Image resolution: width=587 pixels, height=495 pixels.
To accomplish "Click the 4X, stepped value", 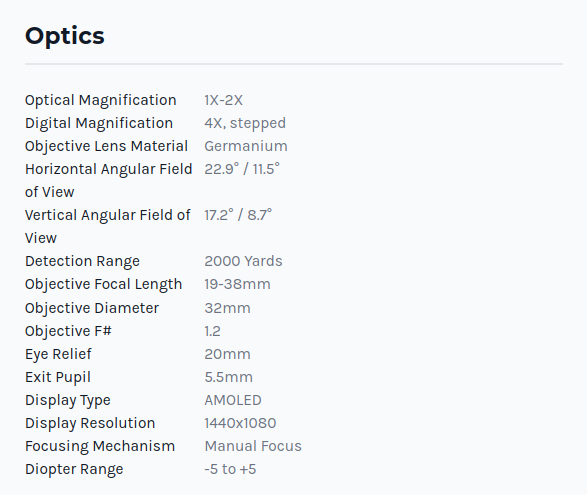I will click(x=245, y=123).
